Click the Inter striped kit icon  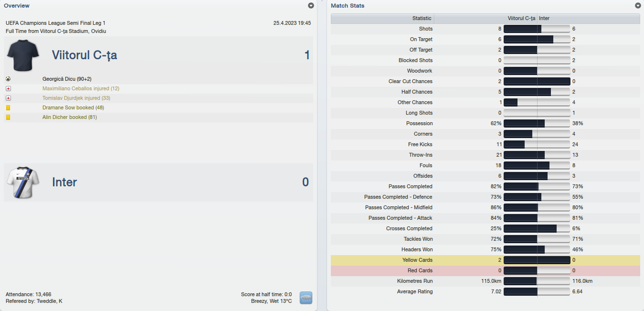[x=23, y=182]
